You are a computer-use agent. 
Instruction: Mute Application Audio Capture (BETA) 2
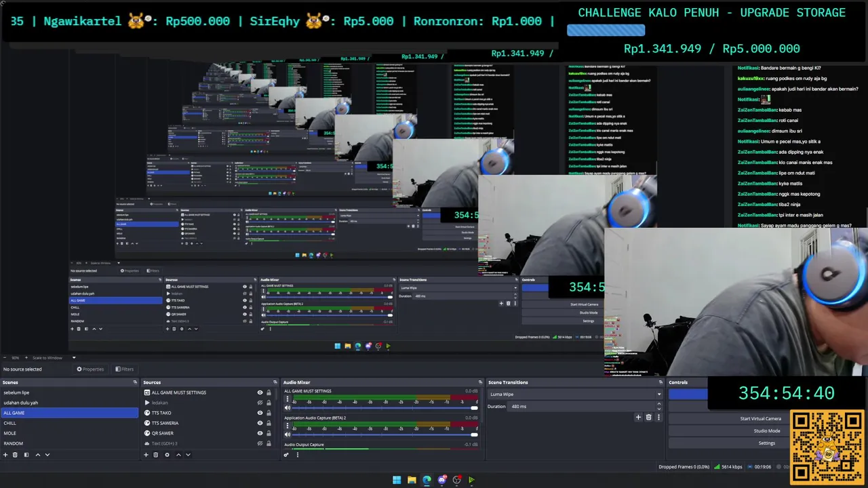288,434
